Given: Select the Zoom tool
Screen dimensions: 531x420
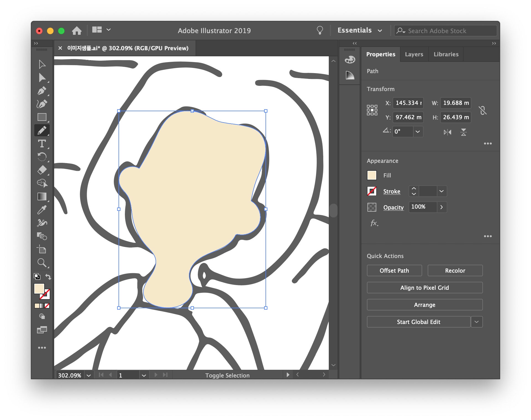Looking at the screenshot, I should tap(42, 263).
